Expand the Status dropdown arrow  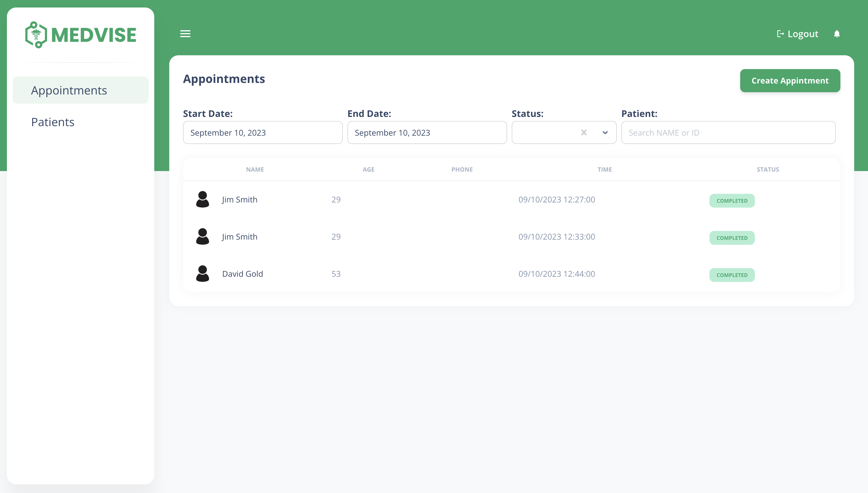pyautogui.click(x=605, y=133)
